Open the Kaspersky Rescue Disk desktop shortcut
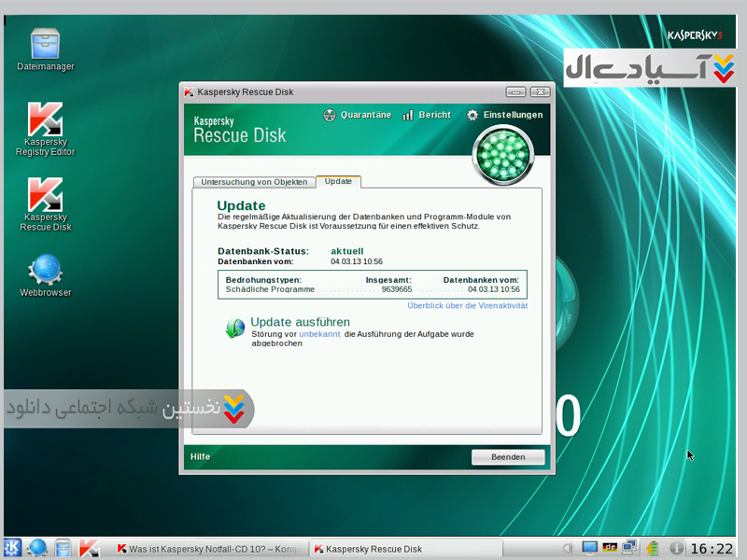 tap(45, 194)
